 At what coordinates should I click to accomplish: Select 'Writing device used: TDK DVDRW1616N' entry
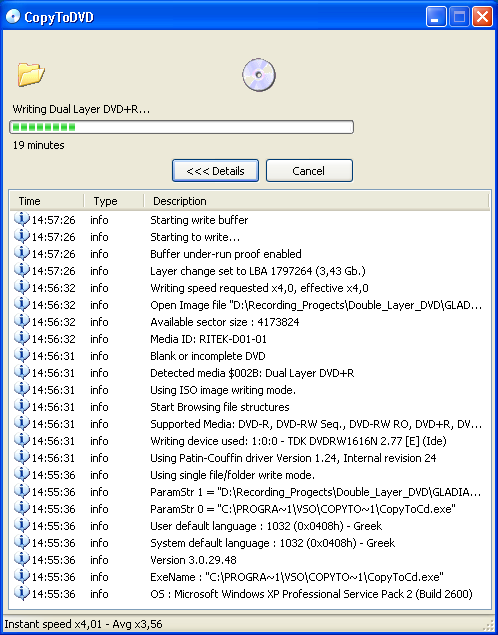[298, 441]
